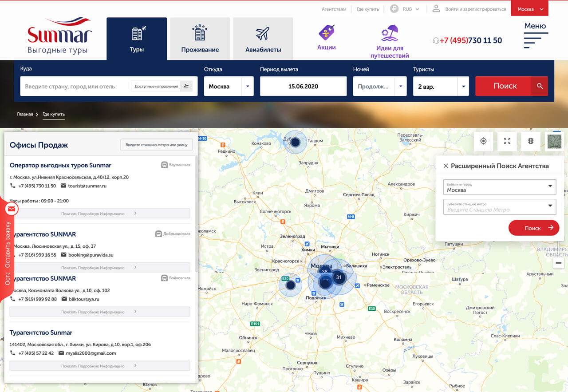Open the departure date 15.06.2020 field
The height and width of the screenshot is (392, 568).
click(x=303, y=86)
